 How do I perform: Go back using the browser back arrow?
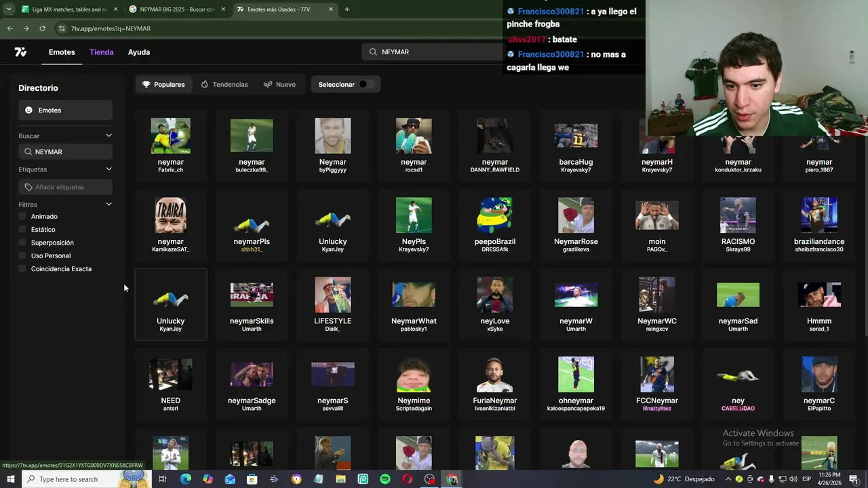pyautogui.click(x=9, y=28)
